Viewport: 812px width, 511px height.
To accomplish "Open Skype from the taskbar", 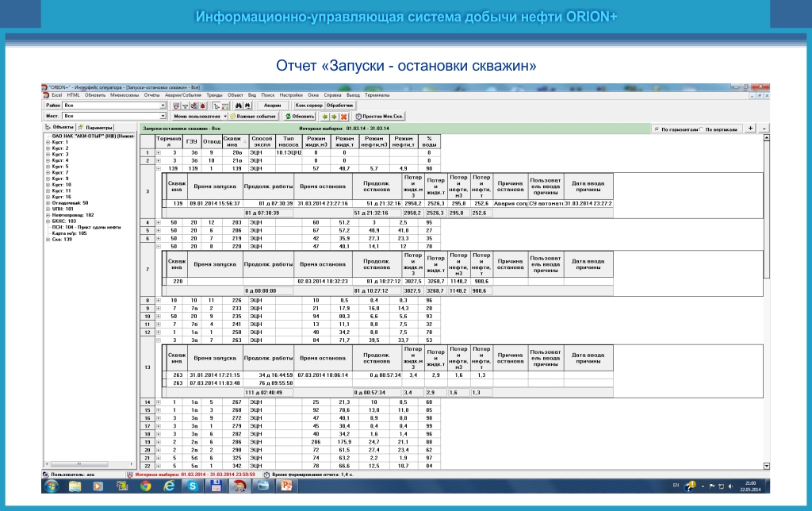I will point(193,486).
